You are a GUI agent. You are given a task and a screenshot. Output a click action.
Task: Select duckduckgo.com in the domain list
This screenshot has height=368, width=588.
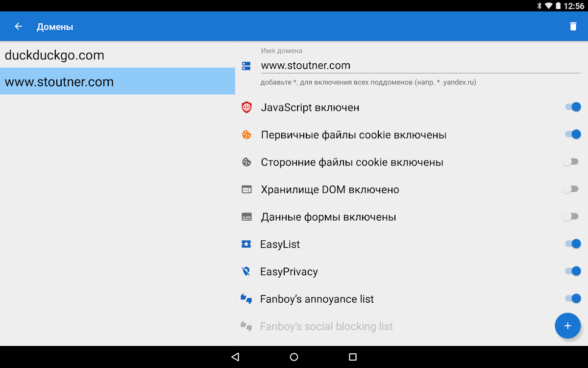[x=118, y=55]
